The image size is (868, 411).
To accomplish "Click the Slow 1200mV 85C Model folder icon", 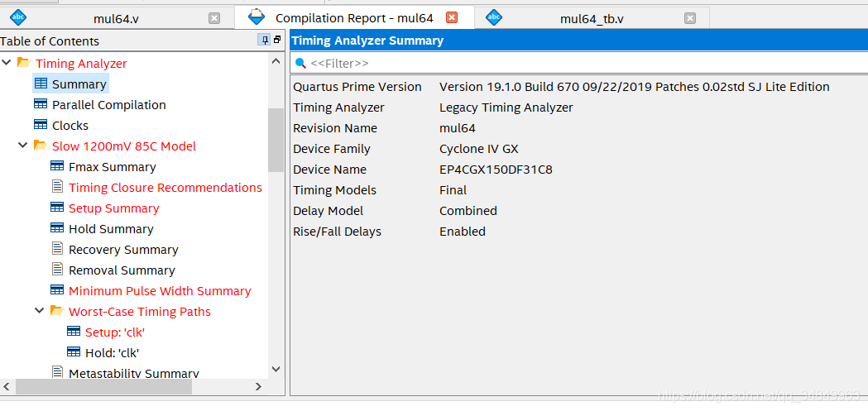I will click(41, 146).
